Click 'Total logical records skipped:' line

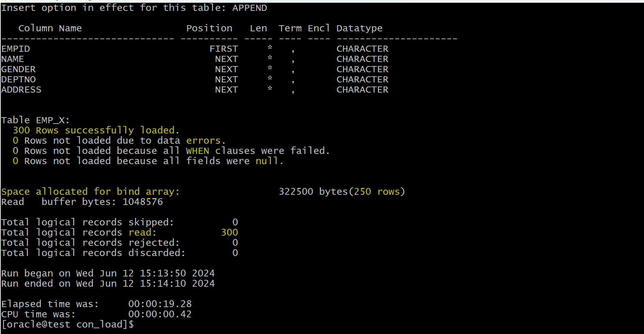click(x=119, y=222)
